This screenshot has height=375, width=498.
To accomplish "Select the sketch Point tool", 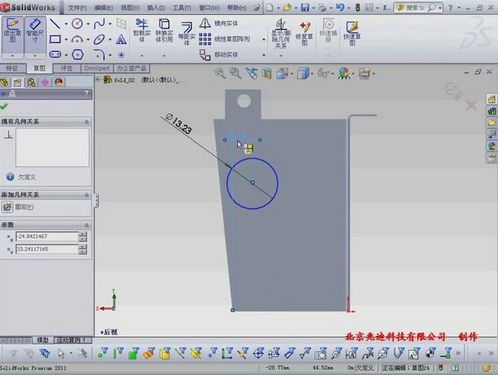I will (121, 55).
